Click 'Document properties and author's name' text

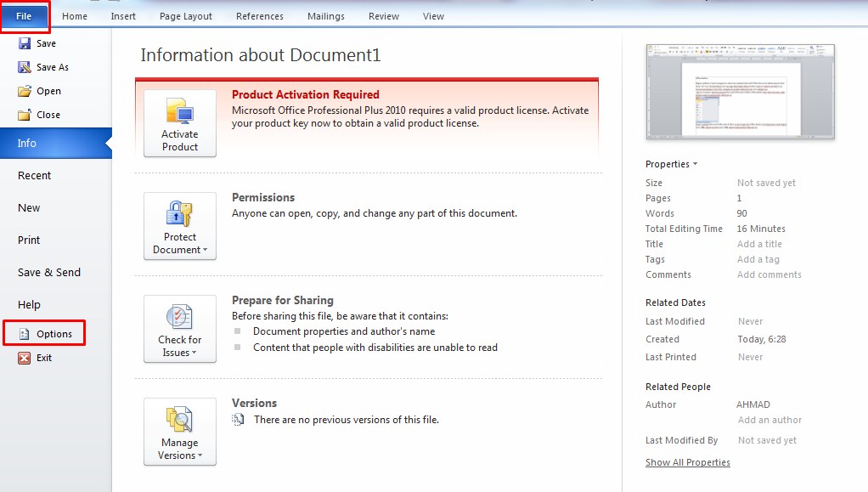[344, 331]
